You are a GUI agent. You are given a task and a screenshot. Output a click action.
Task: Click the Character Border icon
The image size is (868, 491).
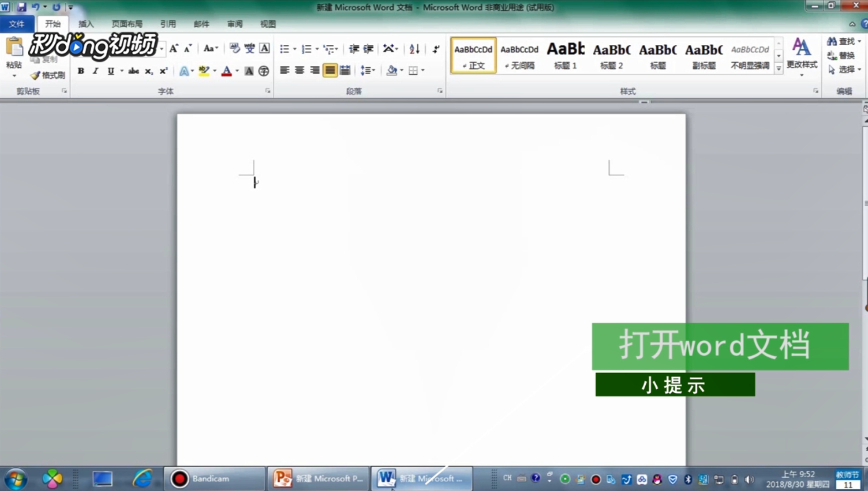(x=264, y=48)
